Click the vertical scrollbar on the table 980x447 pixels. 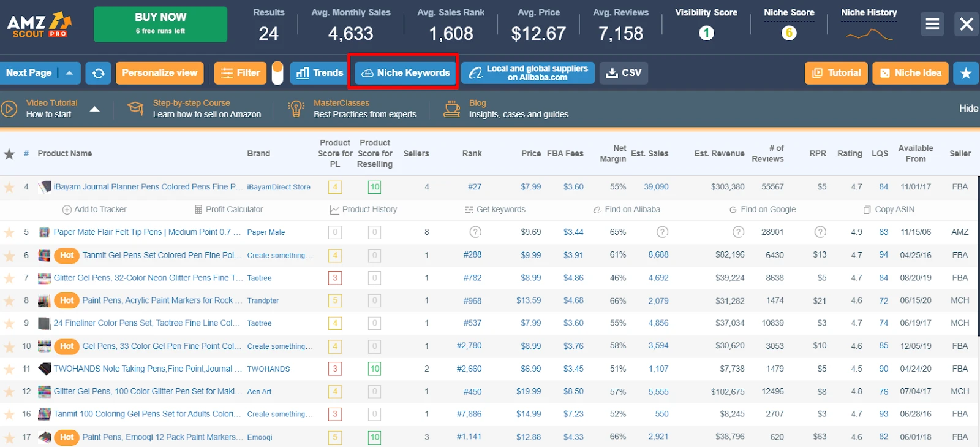coord(978,258)
